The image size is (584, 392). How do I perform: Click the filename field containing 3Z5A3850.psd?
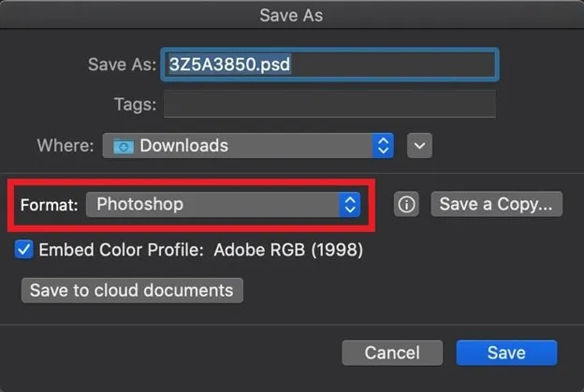[x=329, y=64]
